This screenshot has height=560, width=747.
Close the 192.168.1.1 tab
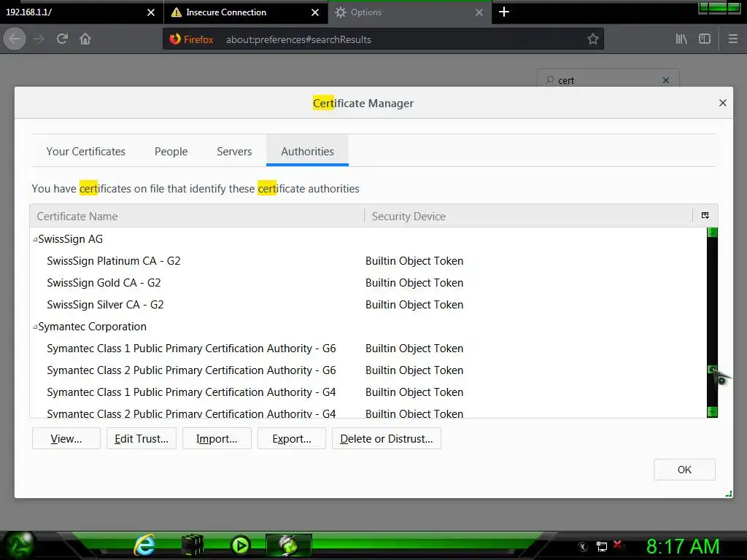point(151,12)
